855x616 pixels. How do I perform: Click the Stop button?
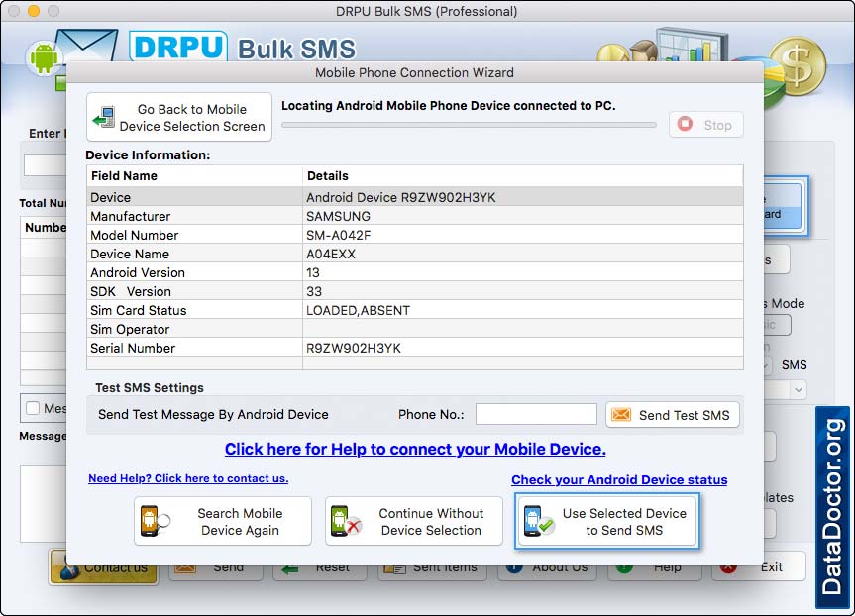click(706, 125)
